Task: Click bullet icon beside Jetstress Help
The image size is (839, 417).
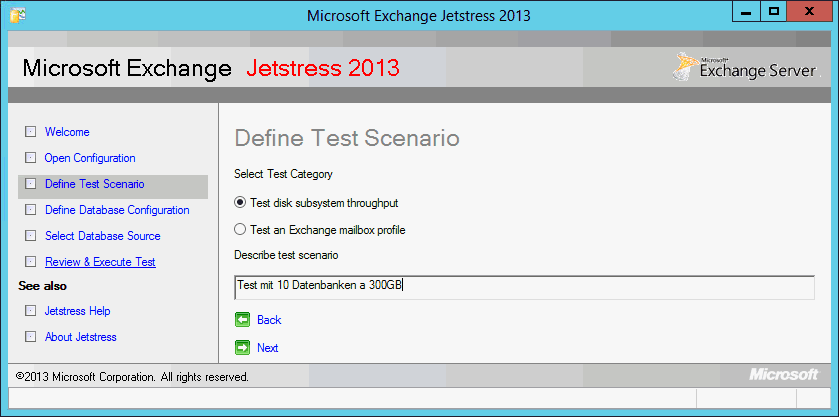Action: [30, 311]
